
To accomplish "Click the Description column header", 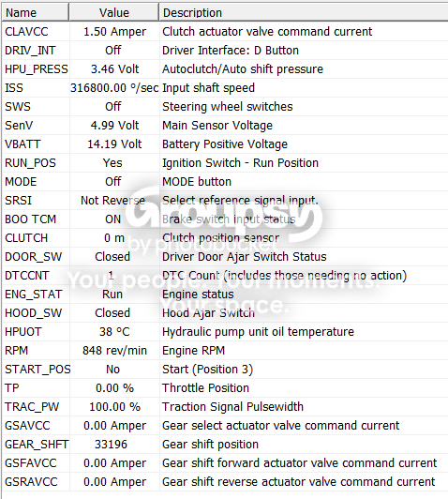I will click(x=304, y=13).
